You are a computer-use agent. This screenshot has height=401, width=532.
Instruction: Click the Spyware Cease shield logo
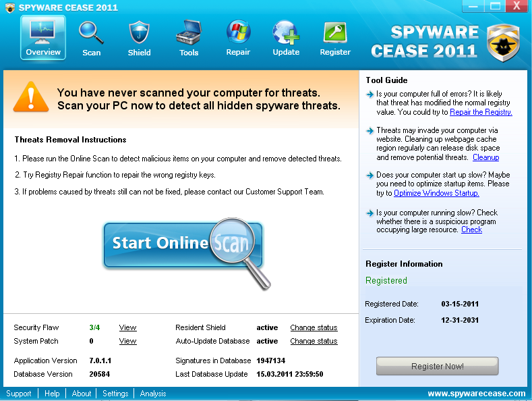click(x=503, y=42)
